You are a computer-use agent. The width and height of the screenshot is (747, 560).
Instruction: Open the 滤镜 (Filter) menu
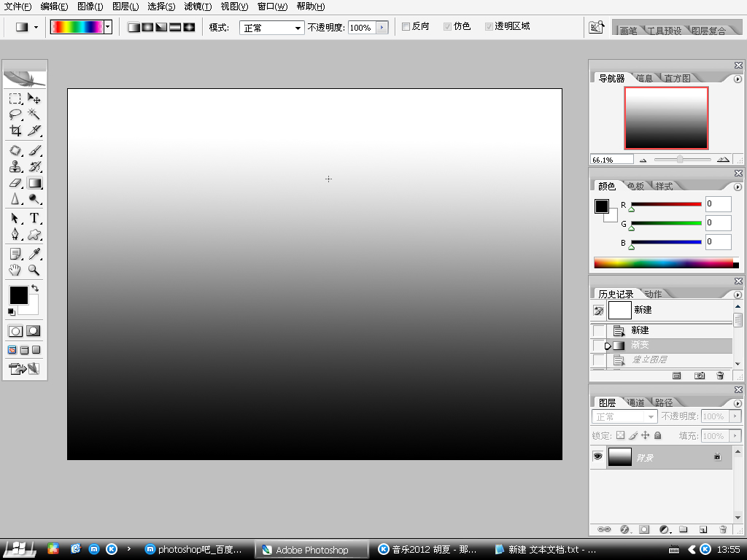[197, 7]
